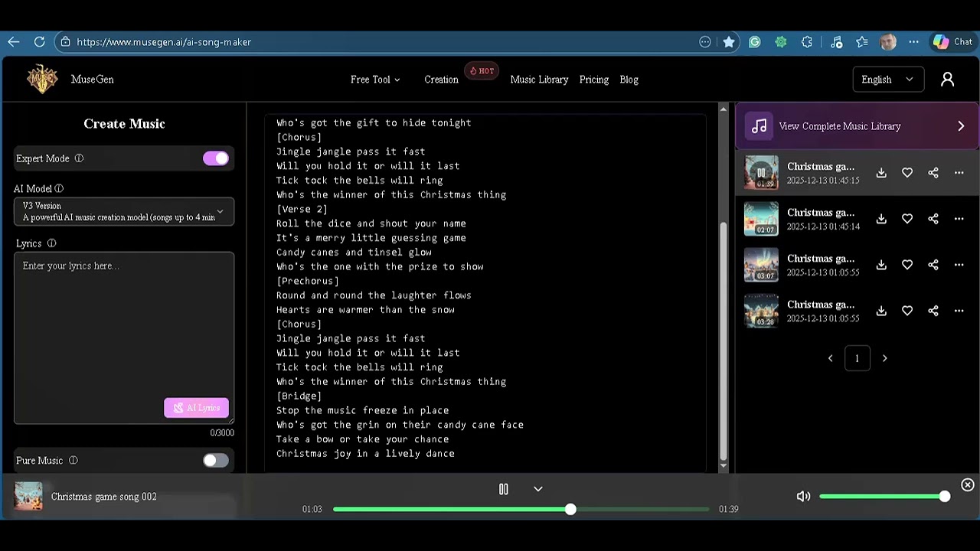The image size is (980, 551).
Task: Expand the player with the down chevron
Action: [538, 489]
